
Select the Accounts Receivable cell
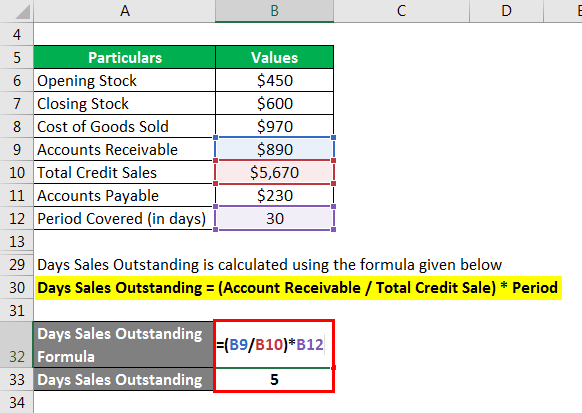coord(125,150)
